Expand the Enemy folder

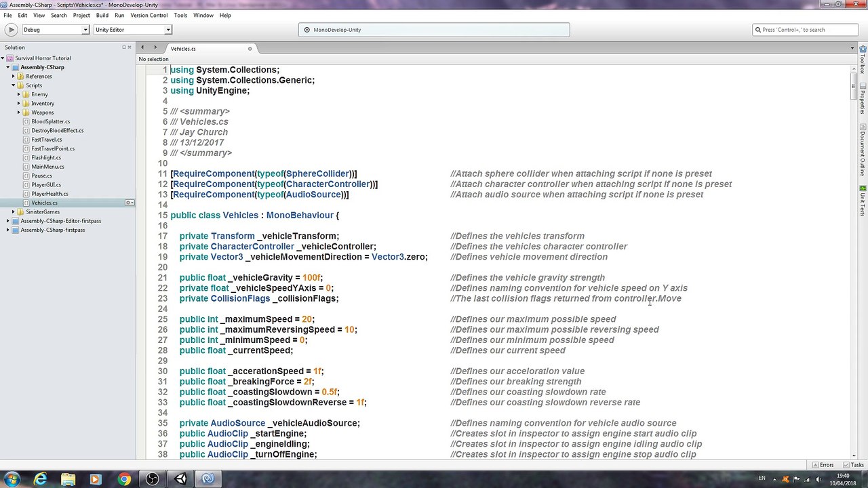[18, 94]
